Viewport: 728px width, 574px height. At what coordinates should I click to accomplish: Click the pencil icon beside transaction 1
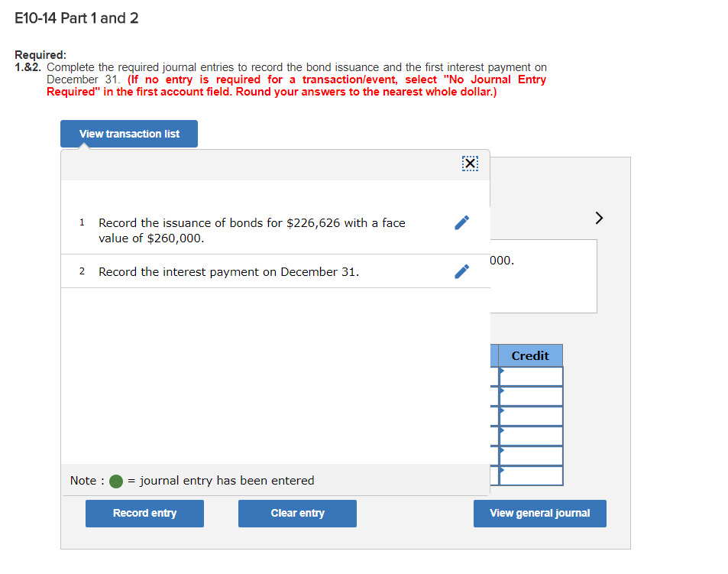pos(461,222)
